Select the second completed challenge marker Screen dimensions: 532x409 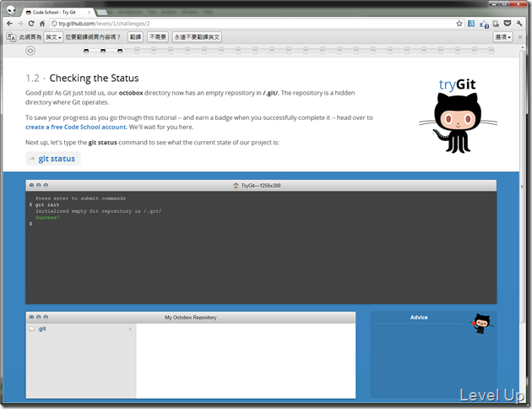click(103, 51)
